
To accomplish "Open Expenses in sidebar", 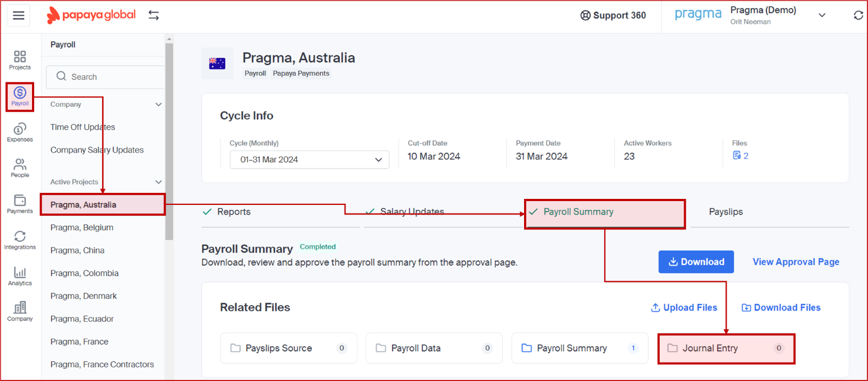I will pyautogui.click(x=20, y=132).
